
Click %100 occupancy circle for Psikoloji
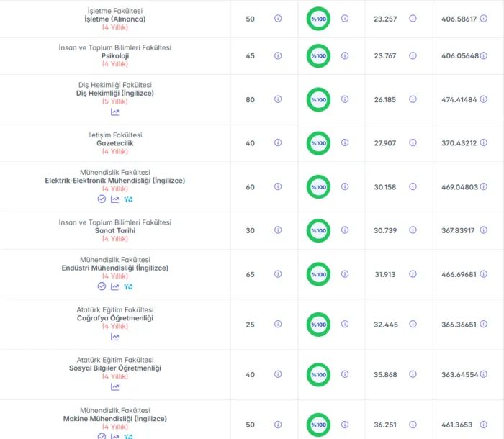pyautogui.click(x=318, y=56)
